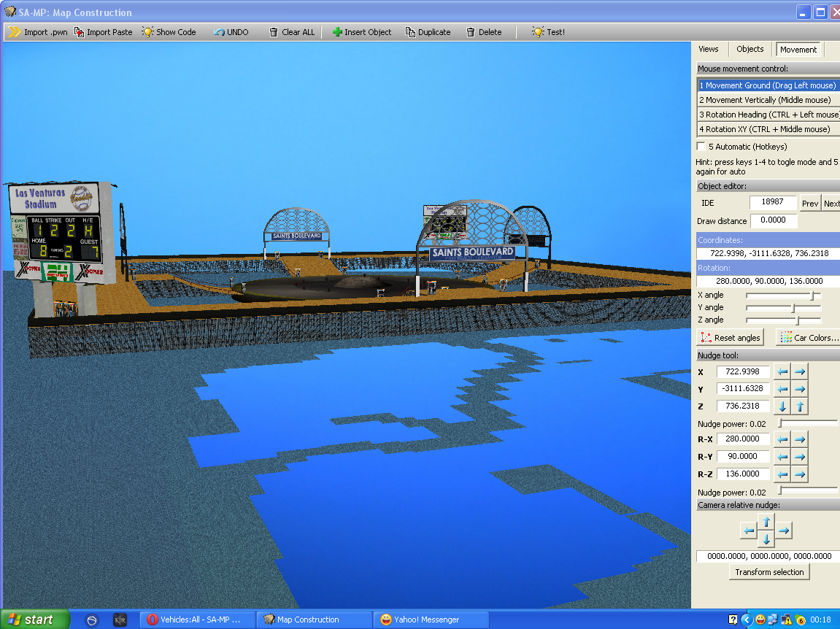Screen dimensions: 840x629
Task: Decrease R-X rotation with left arrow
Action: click(x=782, y=439)
